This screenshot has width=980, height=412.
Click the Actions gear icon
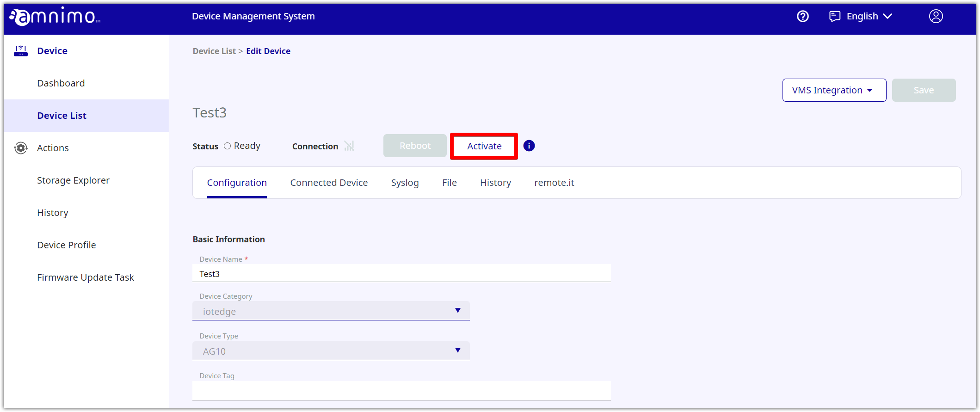[x=21, y=148]
